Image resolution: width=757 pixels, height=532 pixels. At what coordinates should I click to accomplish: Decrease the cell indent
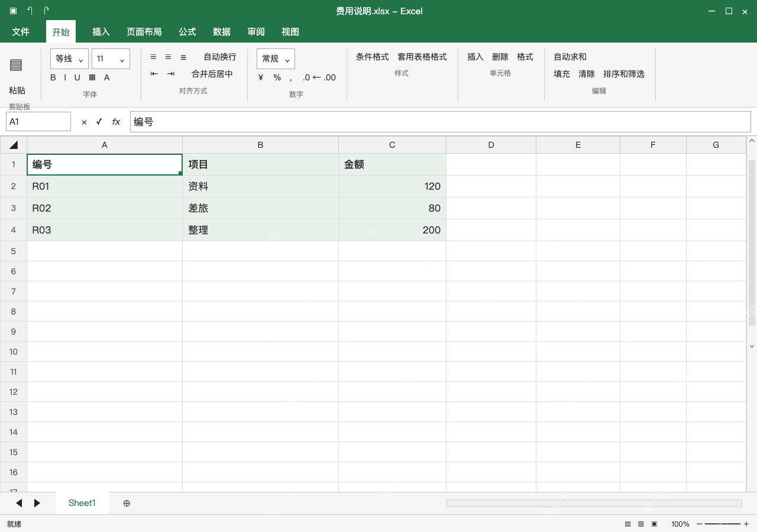coord(154,74)
